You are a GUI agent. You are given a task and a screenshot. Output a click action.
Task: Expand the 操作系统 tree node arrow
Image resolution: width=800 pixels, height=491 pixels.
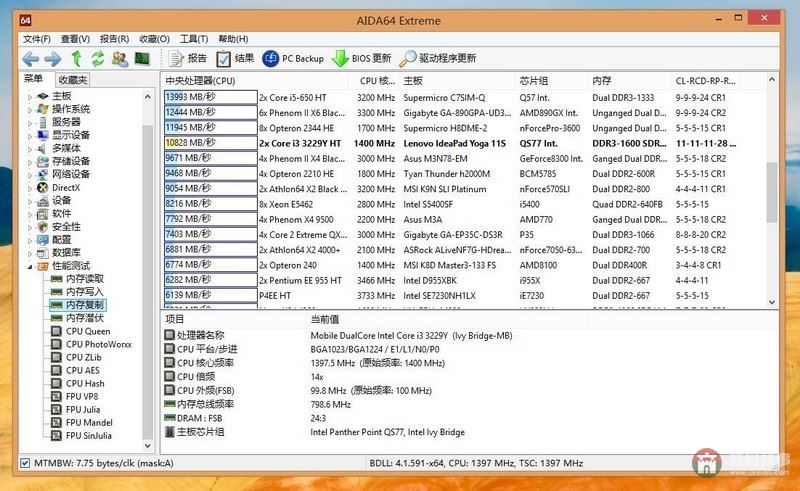pos(30,109)
